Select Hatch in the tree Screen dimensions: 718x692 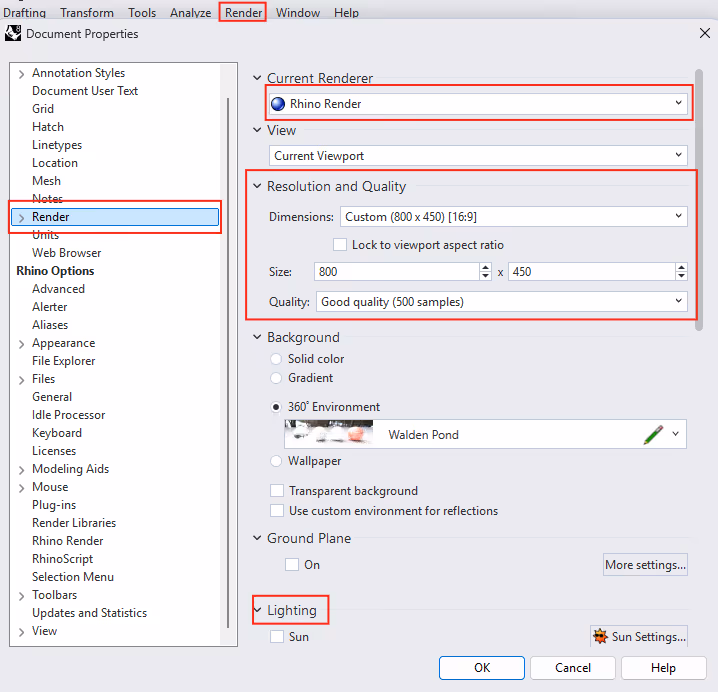click(x=48, y=126)
